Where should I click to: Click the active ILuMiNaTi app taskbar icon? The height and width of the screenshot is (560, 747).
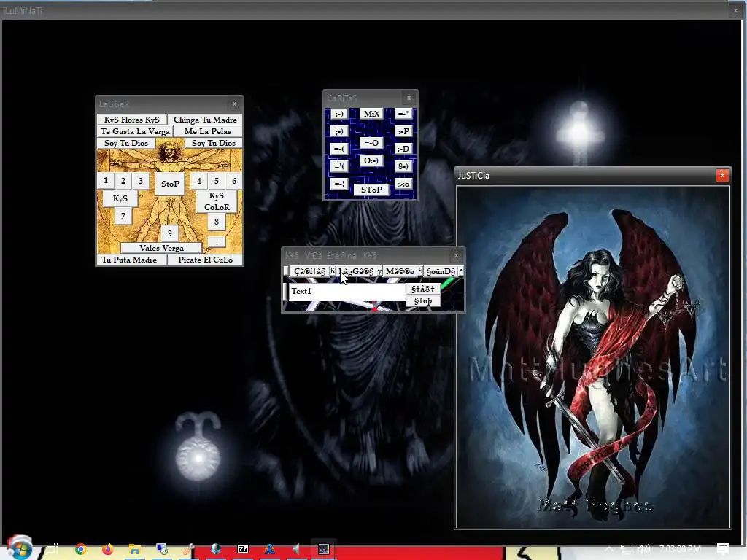(x=323, y=549)
